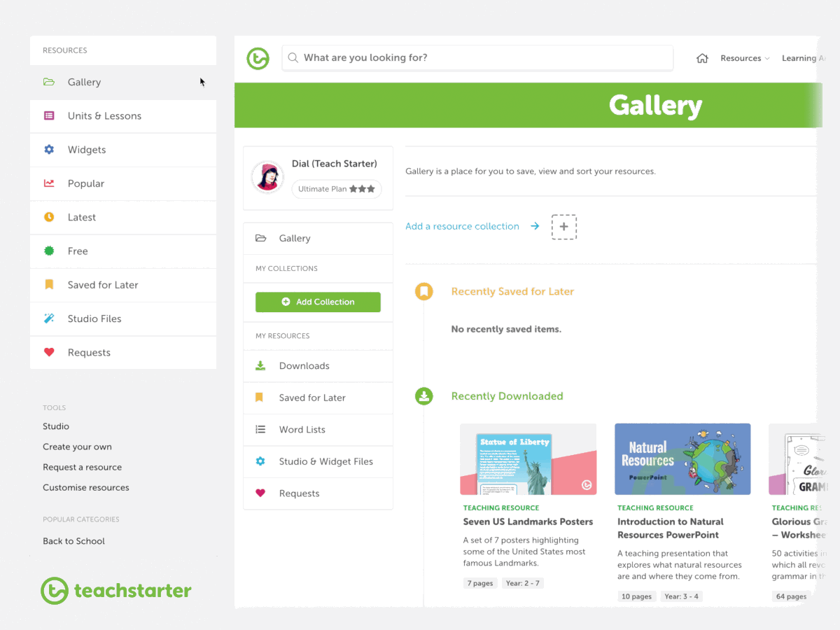840x630 pixels.
Task: Click the '10 pages' tag
Action: 637,596
